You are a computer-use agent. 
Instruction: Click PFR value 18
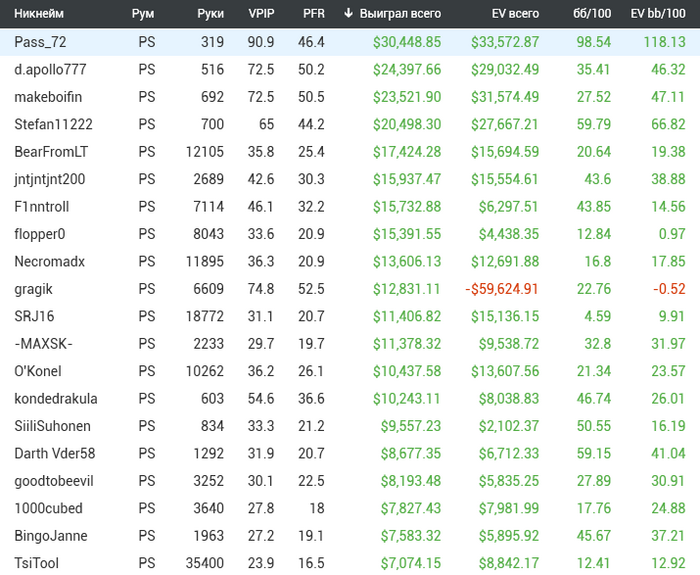pos(317,508)
